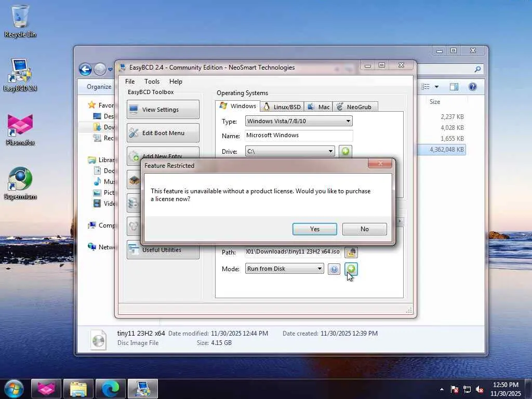Click the browse icon beside Path field
Image resolution: width=532 pixels, height=399 pixels.
pos(351,252)
